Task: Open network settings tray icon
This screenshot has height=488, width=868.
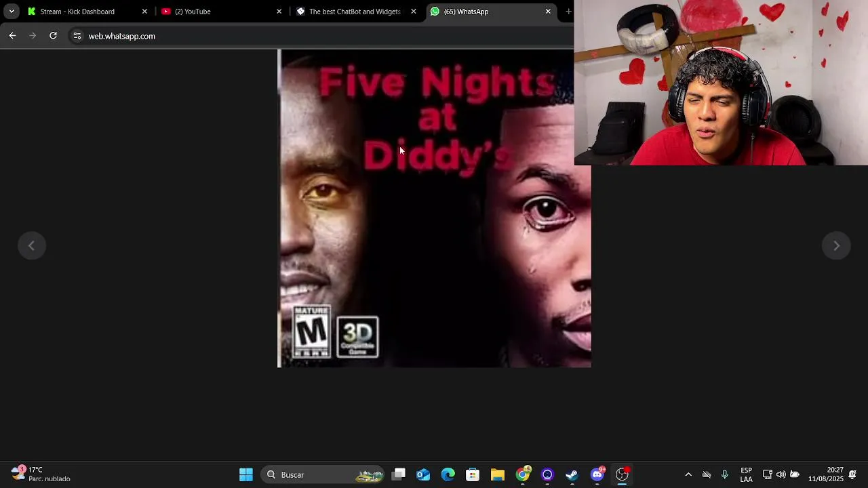Action: (x=767, y=474)
